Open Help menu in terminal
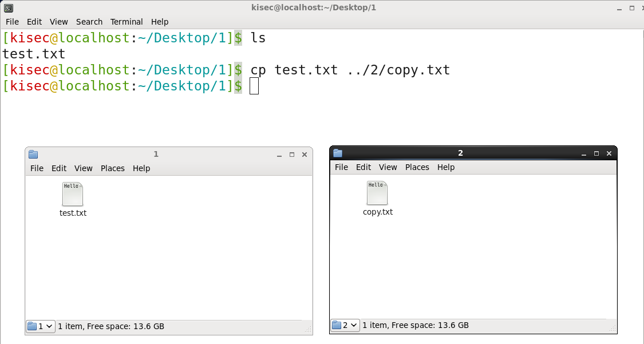644x344 pixels. (x=160, y=22)
